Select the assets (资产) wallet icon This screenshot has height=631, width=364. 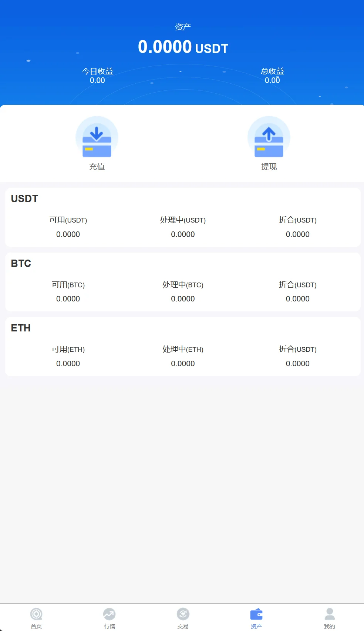coord(256,614)
